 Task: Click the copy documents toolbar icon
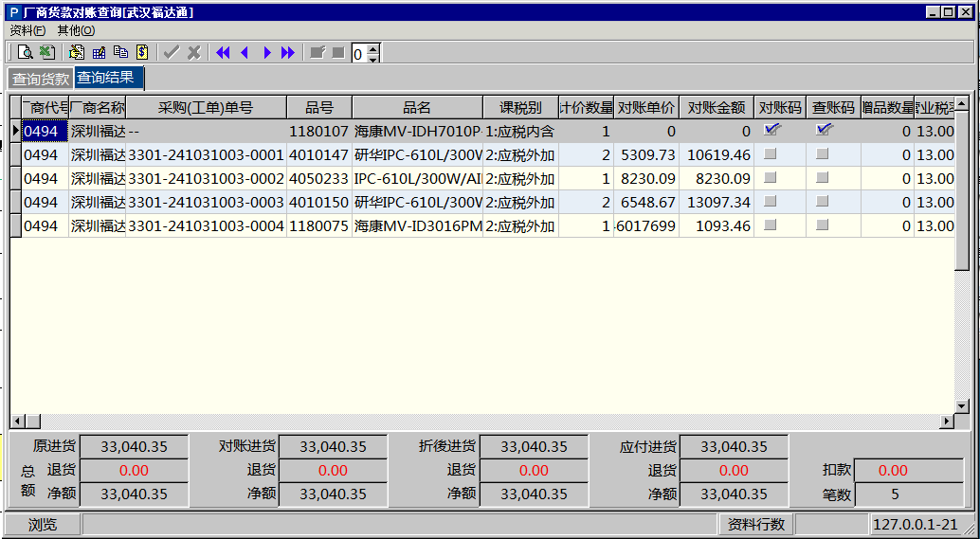coord(120,53)
